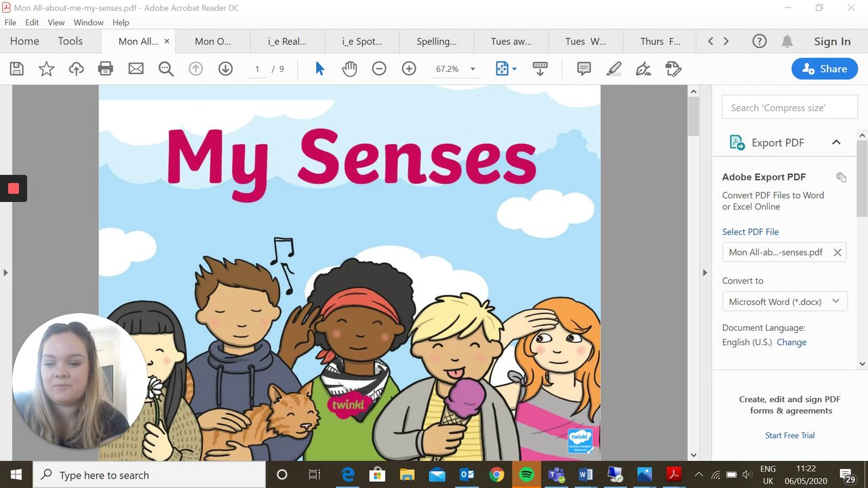Open the Help menu

(121, 22)
